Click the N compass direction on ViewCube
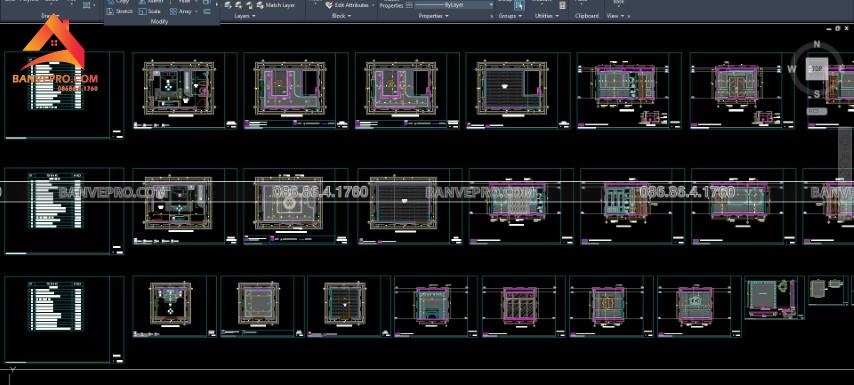 pos(816,45)
